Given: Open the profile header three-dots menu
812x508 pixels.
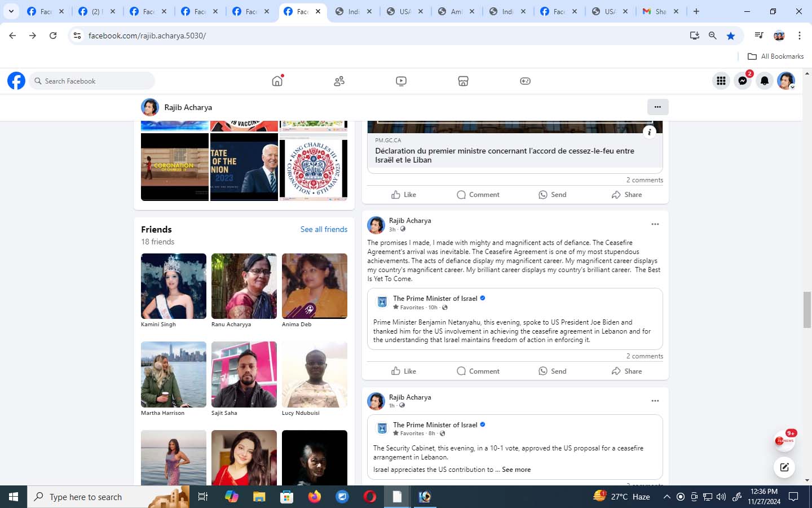Looking at the screenshot, I should (x=657, y=107).
